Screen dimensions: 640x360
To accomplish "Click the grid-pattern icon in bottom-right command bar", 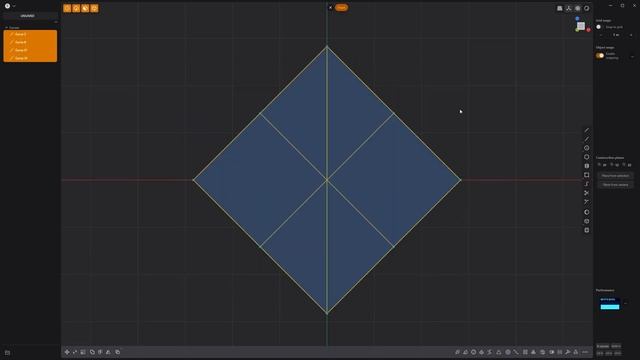I will pyautogui.click(x=525, y=352).
